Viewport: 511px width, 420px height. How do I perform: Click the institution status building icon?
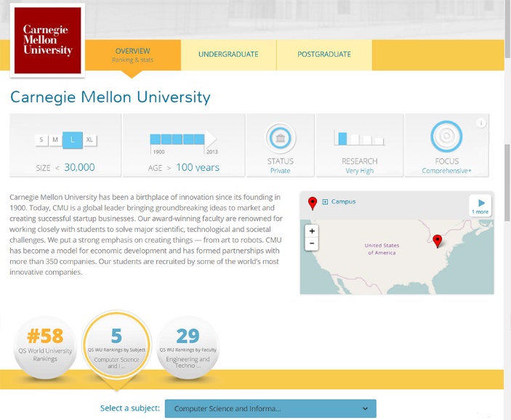point(281,138)
